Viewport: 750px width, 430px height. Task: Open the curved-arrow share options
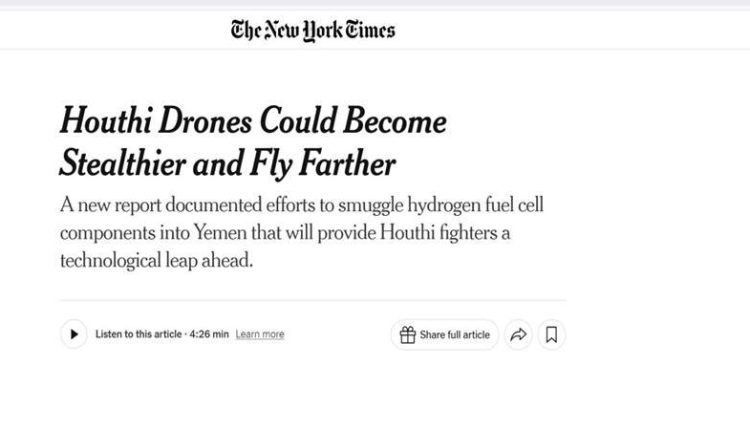tap(517, 335)
